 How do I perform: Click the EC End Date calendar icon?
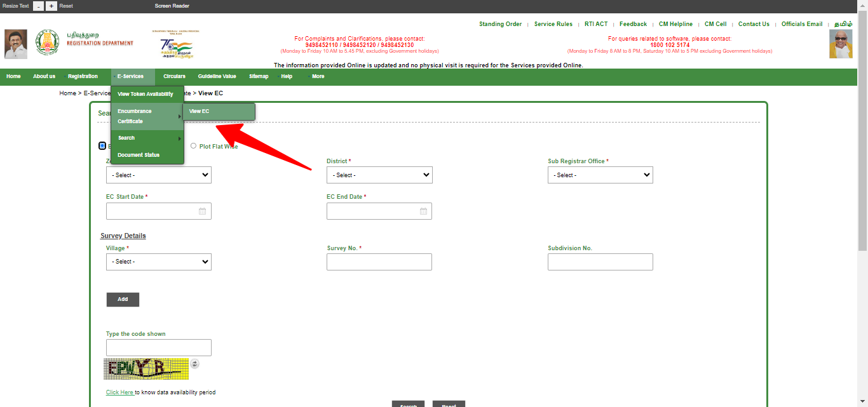423,210
